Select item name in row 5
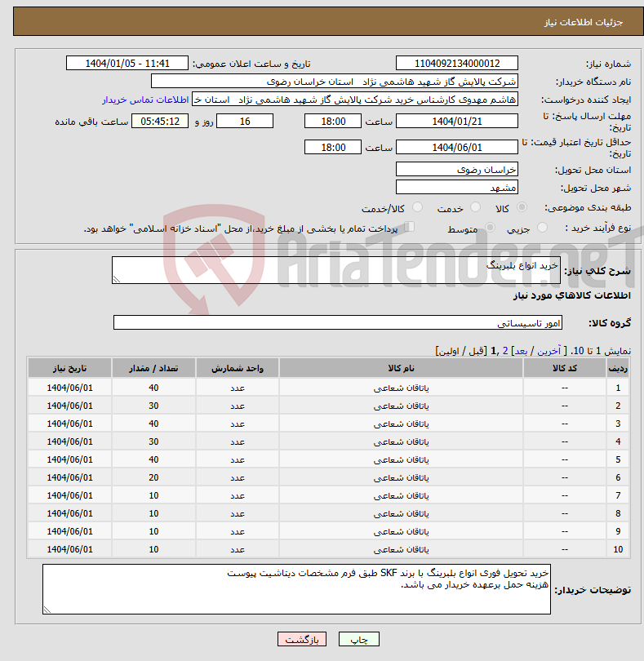Image resolution: width=644 pixels, height=661 pixels. click(401, 460)
